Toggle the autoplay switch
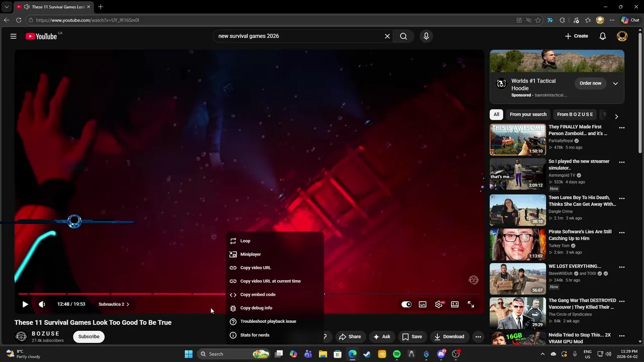 [407, 304]
